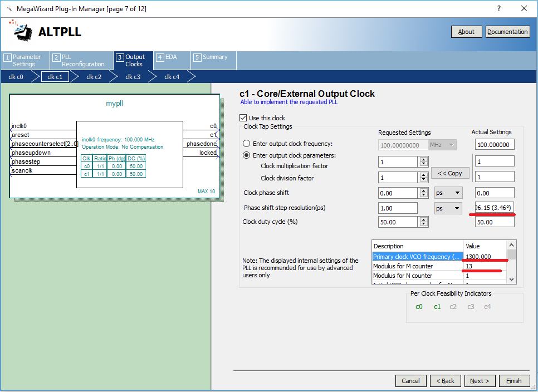The width and height of the screenshot is (538, 392).
Task: Toggle the Use this clock checkbox
Action: pos(243,118)
